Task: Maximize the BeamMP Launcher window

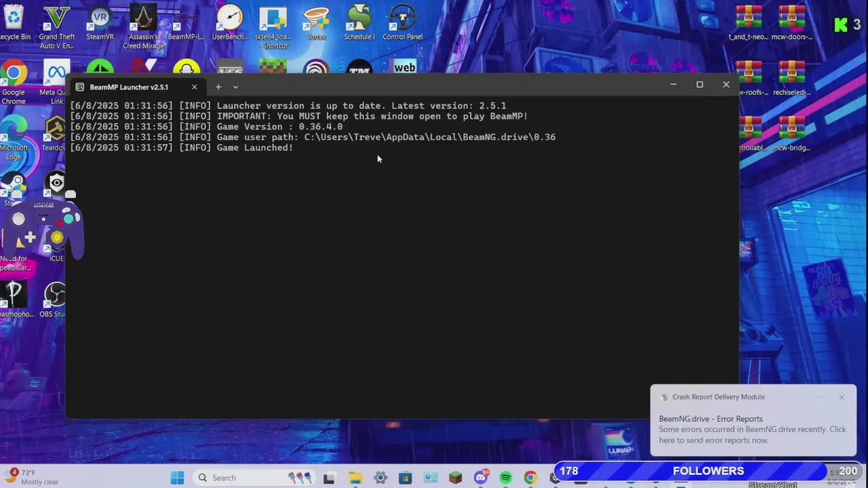Action: (700, 85)
